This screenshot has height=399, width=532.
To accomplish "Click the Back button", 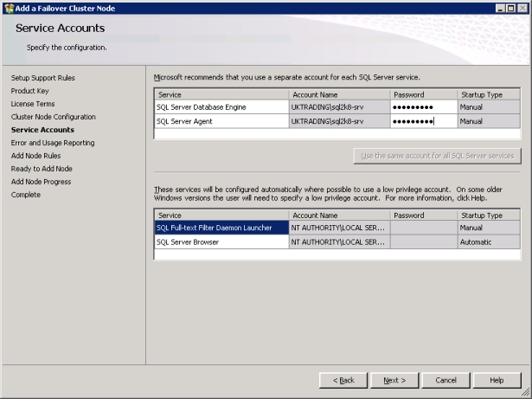I will click(x=343, y=380).
